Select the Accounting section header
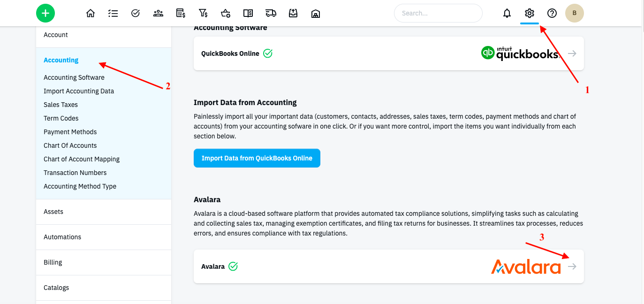 (61, 60)
